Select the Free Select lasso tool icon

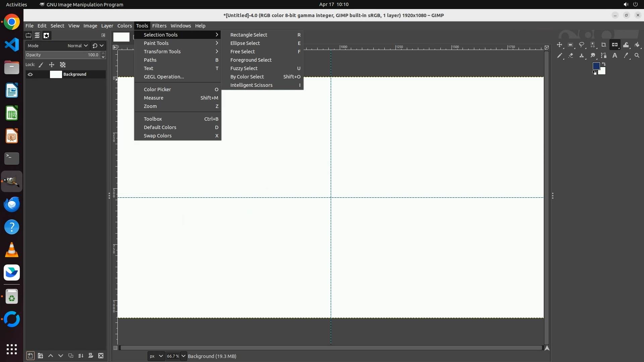(x=582, y=45)
